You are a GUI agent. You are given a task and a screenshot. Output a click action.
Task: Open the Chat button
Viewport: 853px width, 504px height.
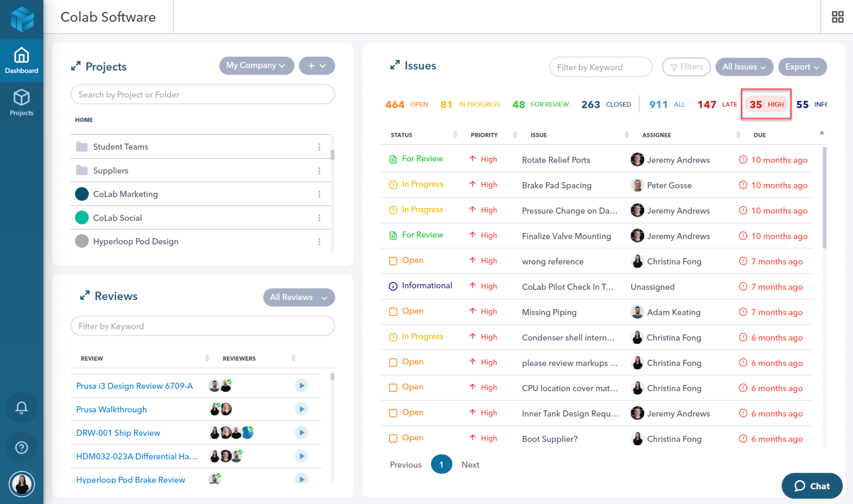pos(812,486)
